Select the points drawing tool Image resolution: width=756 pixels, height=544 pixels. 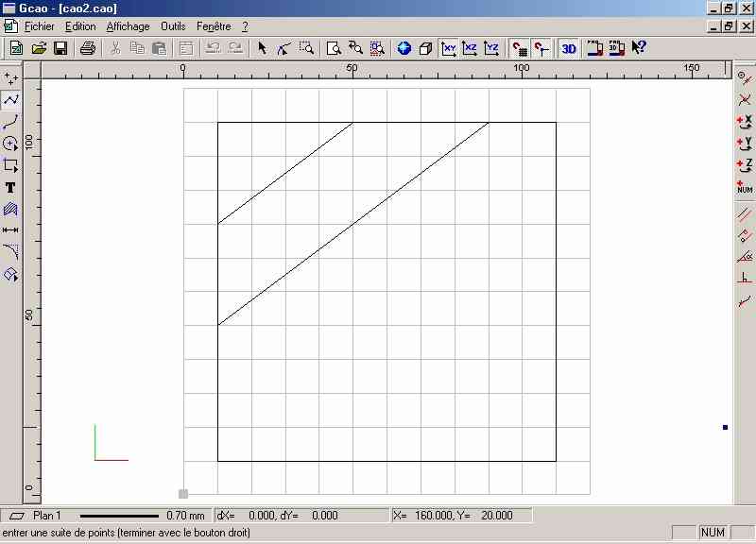click(10, 78)
